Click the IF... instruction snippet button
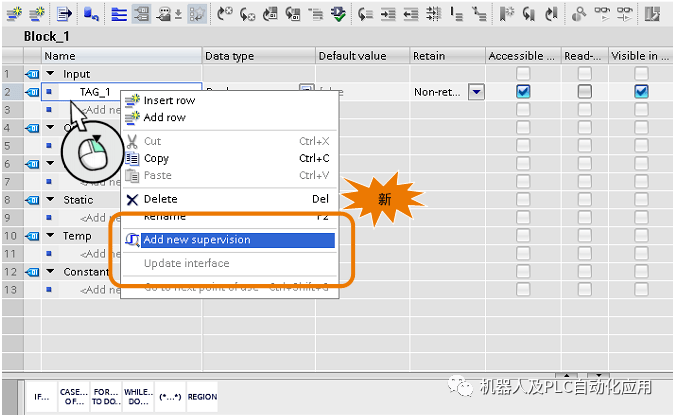The width and height of the screenshot is (674, 416). click(x=41, y=396)
